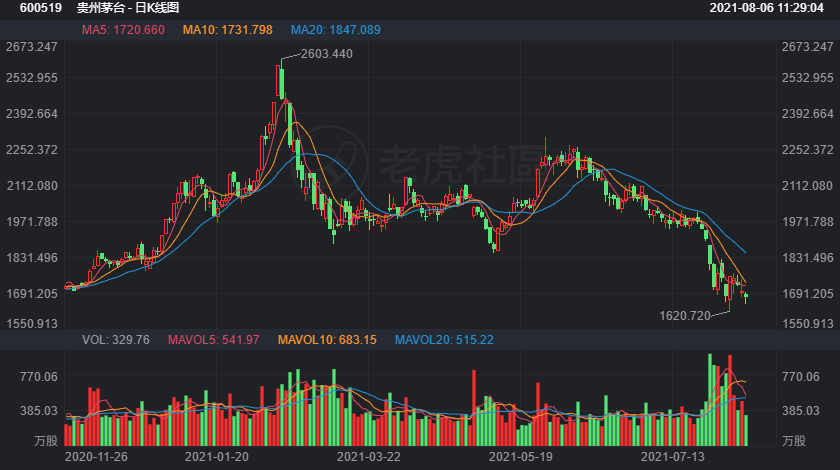Click the left 万股 volume unit label
The height and width of the screenshot is (470, 840).
(x=46, y=441)
